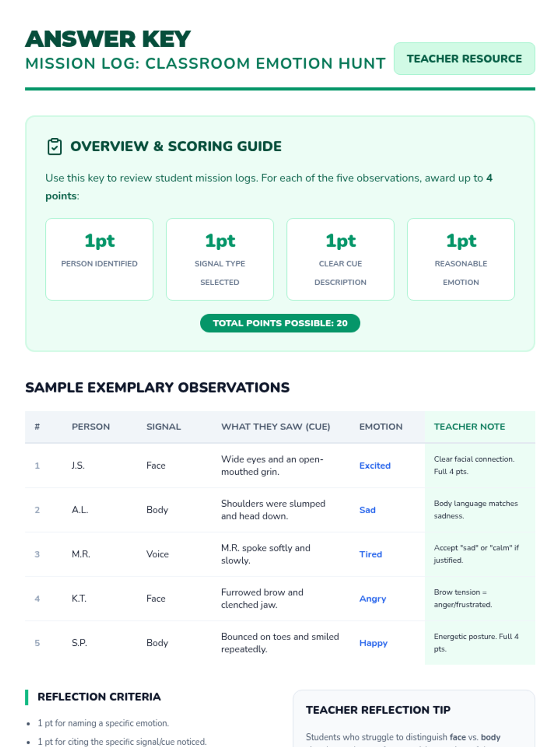Click the Emotion column header
Image resolution: width=560 pixels, height=747 pixels.
pos(380,427)
